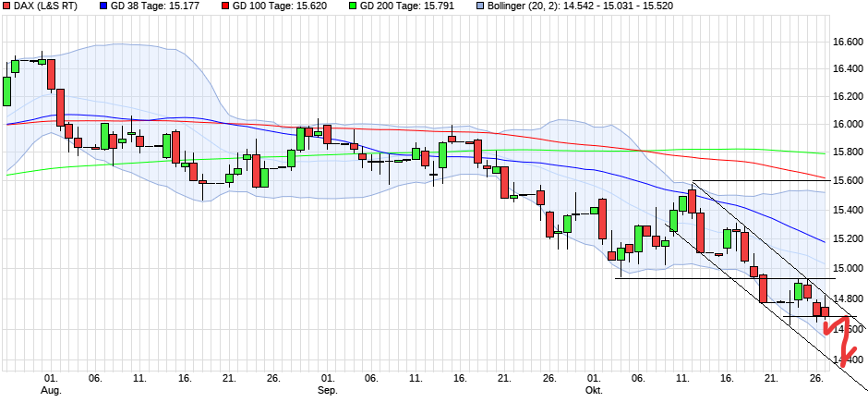This screenshot has height=402, width=868.
Task: Click the 'Sep.' month label on the date axis
Action: (x=327, y=391)
